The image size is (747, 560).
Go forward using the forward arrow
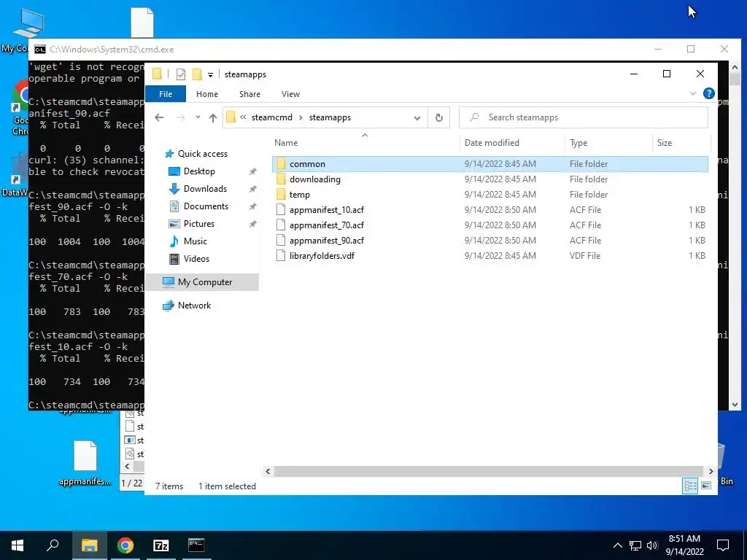coord(181,117)
